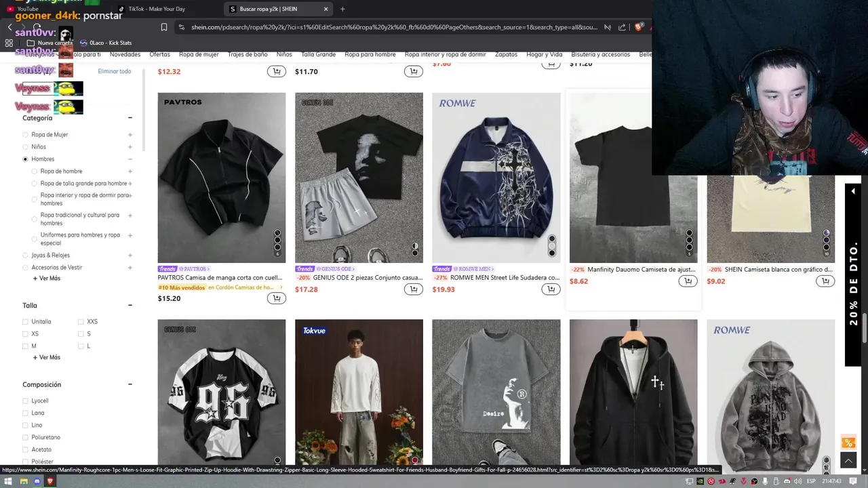Click the browser address bar URL
The width and height of the screenshot is (868, 488).
[x=394, y=27]
